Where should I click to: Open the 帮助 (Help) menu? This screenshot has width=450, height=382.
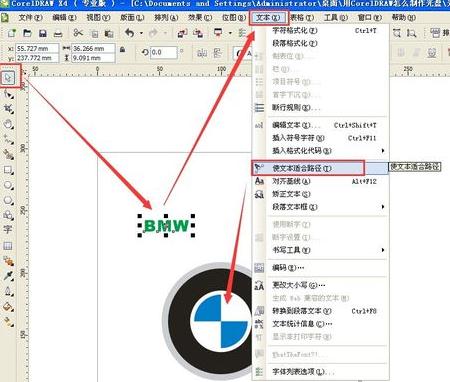(403, 17)
